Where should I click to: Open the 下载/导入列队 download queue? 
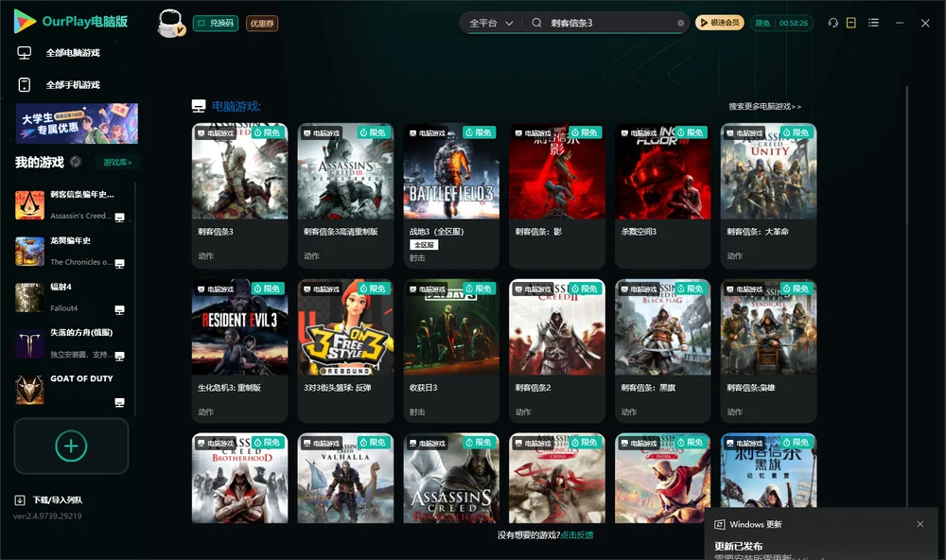tap(49, 500)
